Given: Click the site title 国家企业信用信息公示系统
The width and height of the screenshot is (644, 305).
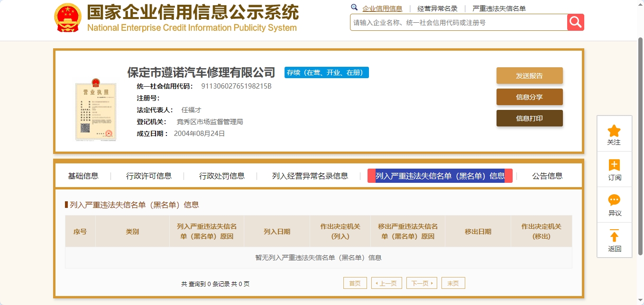Looking at the screenshot, I should 193,12.
